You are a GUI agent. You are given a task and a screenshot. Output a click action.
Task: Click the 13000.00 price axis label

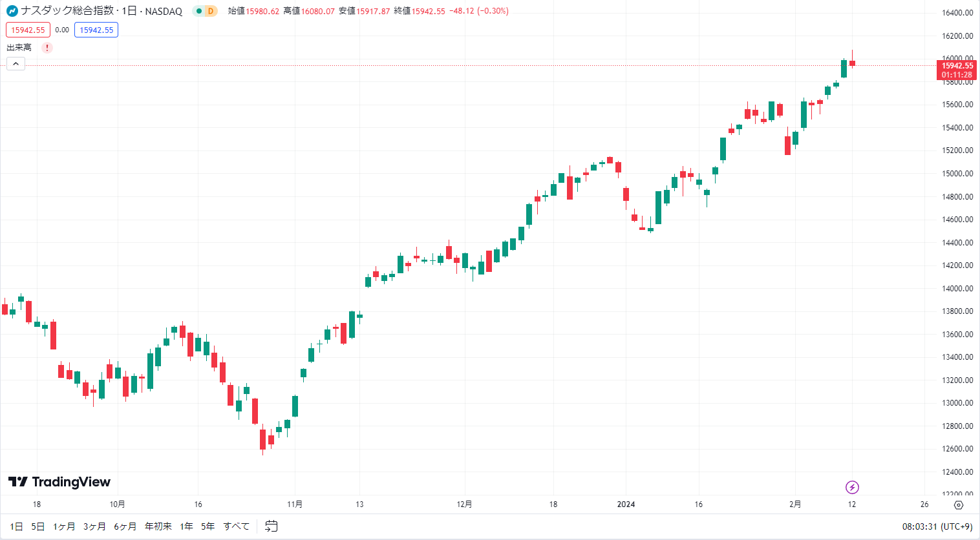coord(957,403)
